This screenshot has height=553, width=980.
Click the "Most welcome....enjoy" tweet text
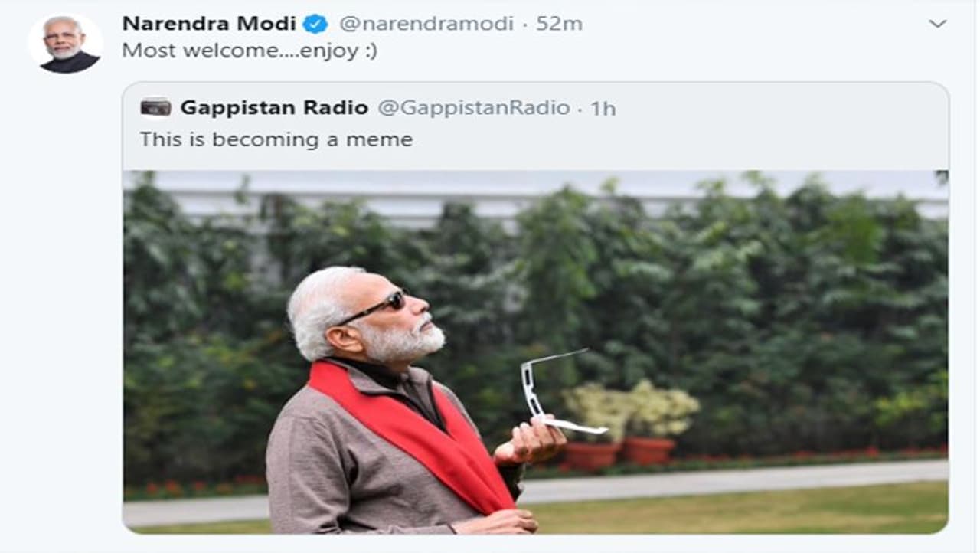click(237, 51)
